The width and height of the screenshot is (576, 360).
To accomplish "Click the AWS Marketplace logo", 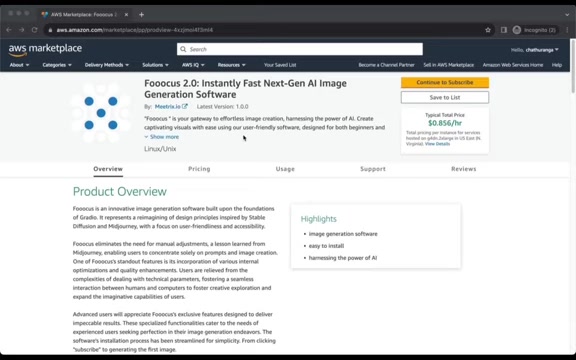I will [x=45, y=50].
